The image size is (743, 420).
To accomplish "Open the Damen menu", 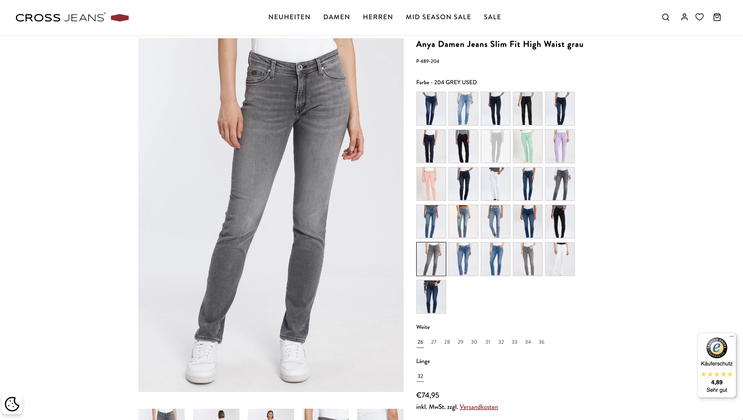I will pyautogui.click(x=336, y=17).
